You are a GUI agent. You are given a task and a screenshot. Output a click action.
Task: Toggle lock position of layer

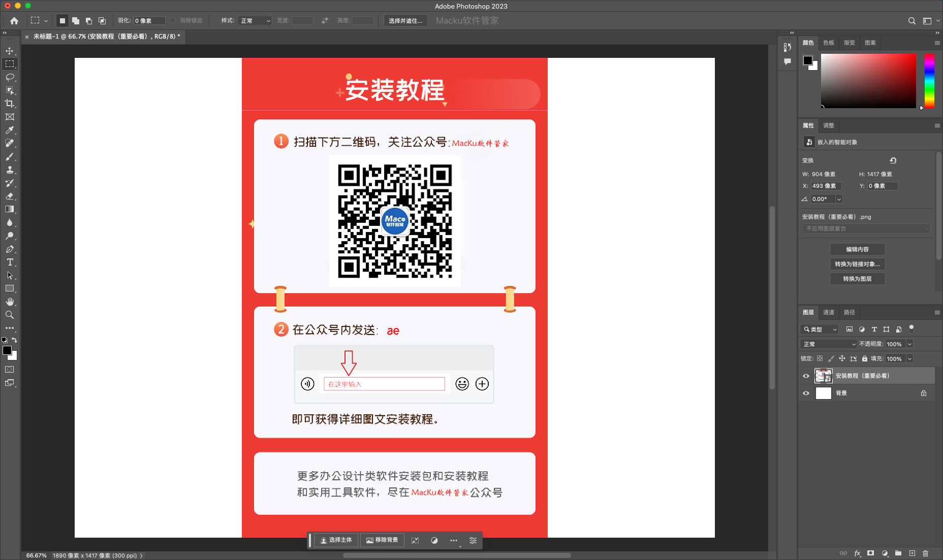click(x=842, y=358)
